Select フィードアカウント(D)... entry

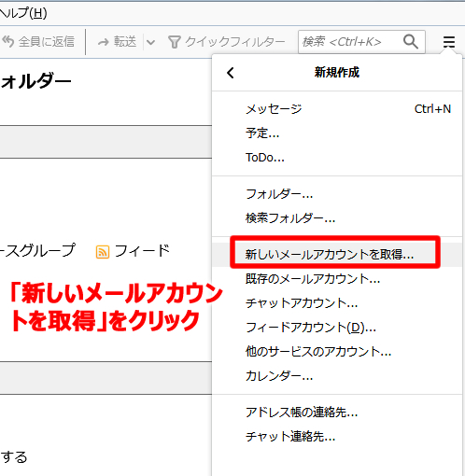(337, 328)
